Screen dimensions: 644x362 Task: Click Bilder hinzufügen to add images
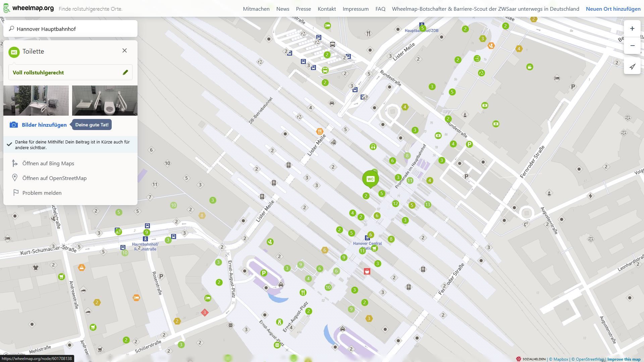click(x=44, y=125)
